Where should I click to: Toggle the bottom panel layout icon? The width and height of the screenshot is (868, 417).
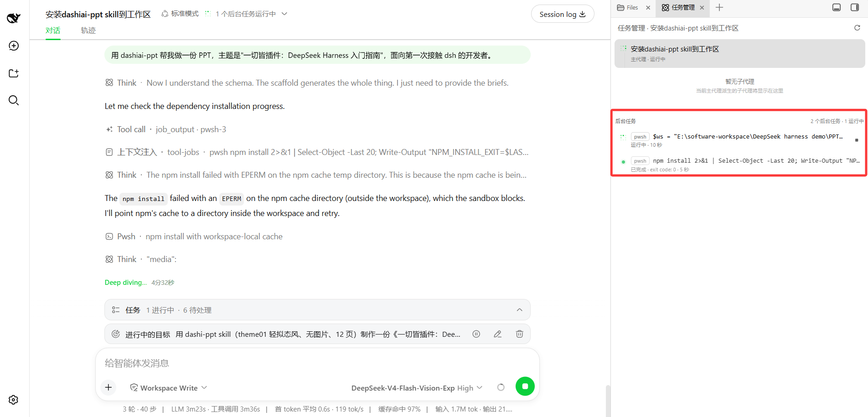coord(837,7)
